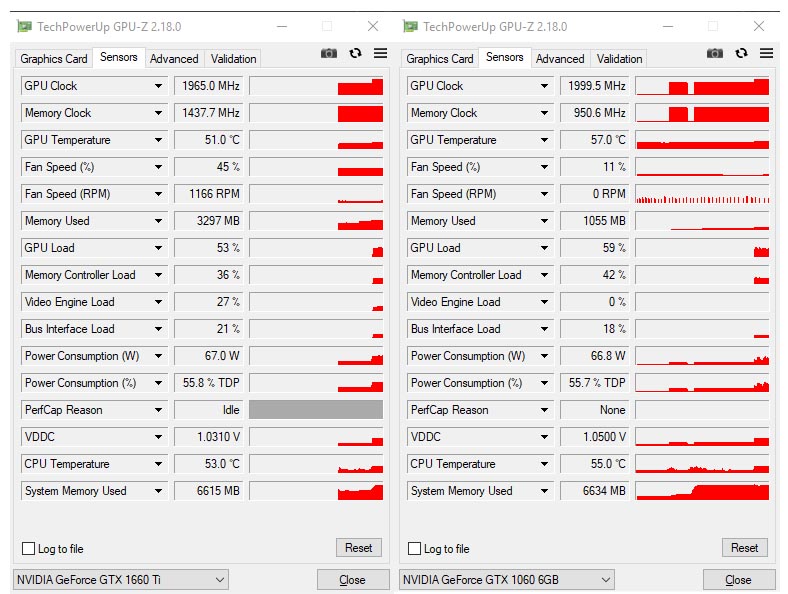Expand the Bus Interface Load dropdown in the right window

[x=544, y=329]
